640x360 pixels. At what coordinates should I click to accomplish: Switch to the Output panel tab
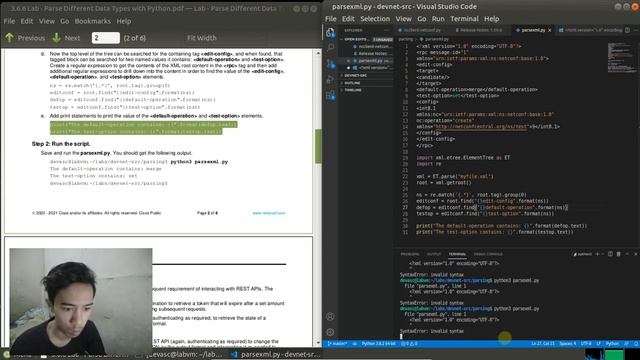(x=433, y=254)
